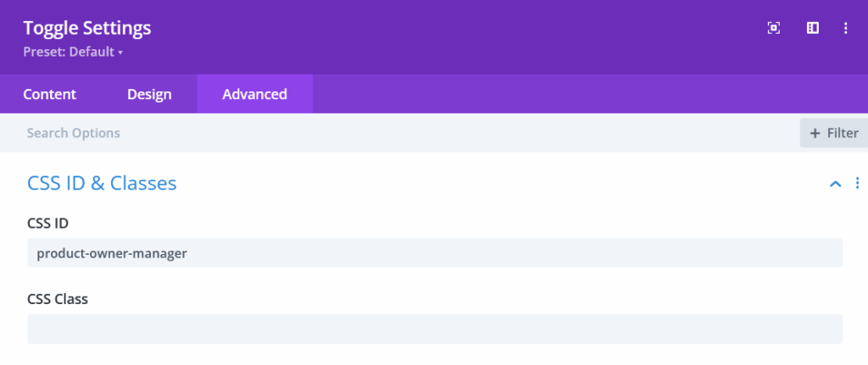
Task: Switch to the Content tab
Action: tap(49, 94)
